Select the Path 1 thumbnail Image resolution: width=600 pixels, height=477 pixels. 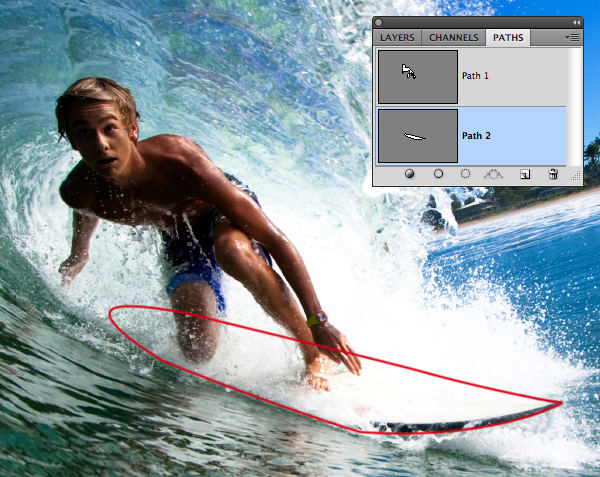pyautogui.click(x=418, y=77)
